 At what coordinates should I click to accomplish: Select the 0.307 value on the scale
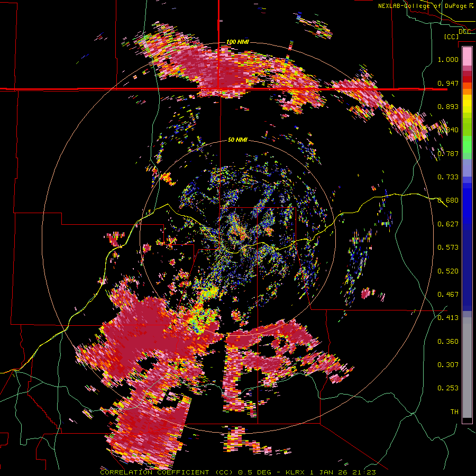point(448,365)
